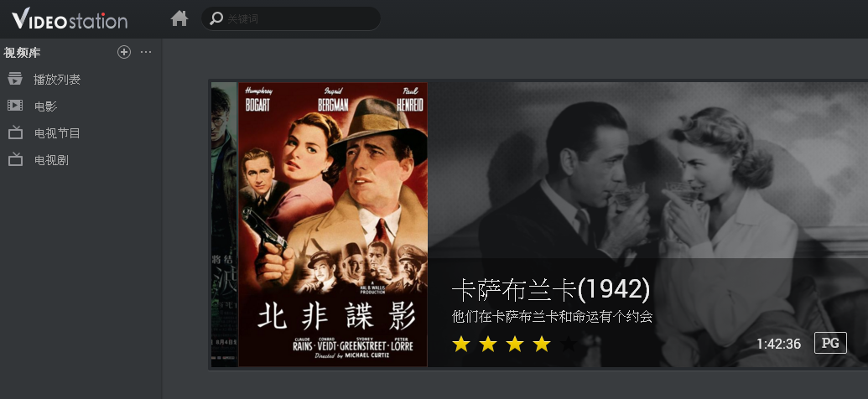Rate the movie one star
The height and width of the screenshot is (399, 868).
pyautogui.click(x=460, y=345)
